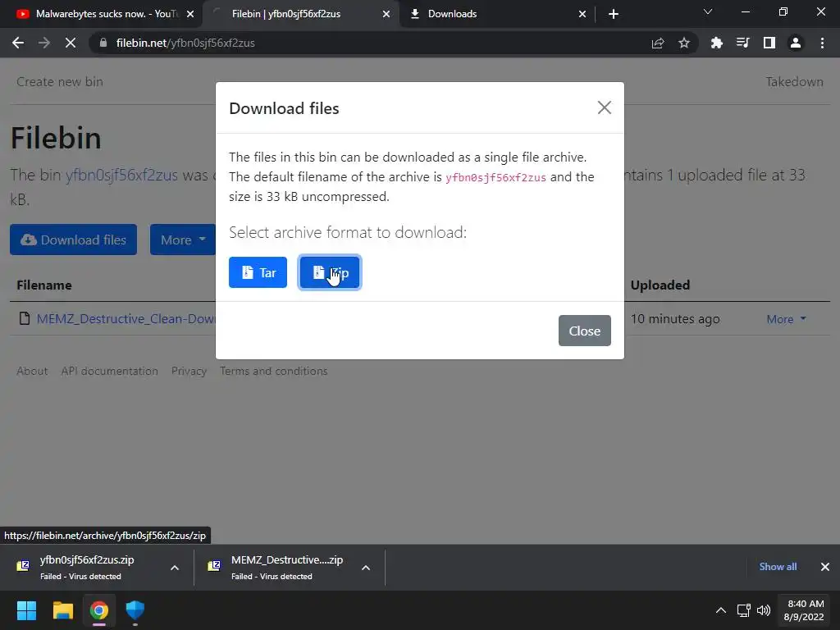Expand the More dropdown in file row

(x=786, y=319)
